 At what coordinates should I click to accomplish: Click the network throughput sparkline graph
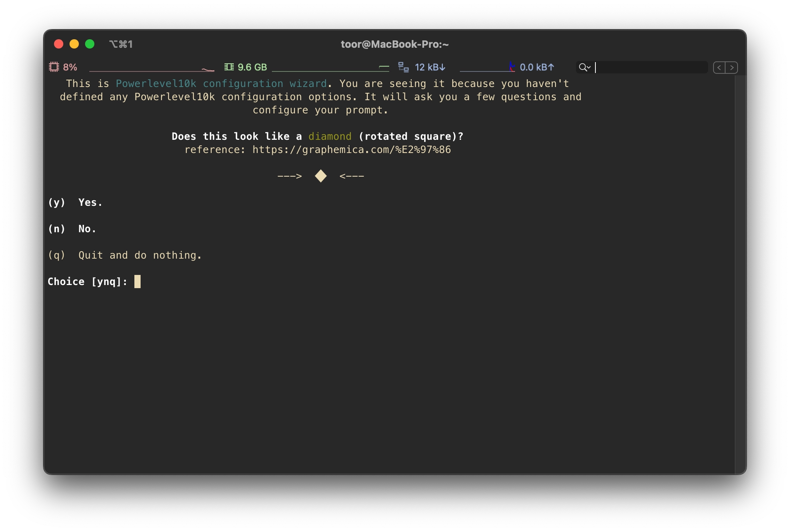click(487, 68)
